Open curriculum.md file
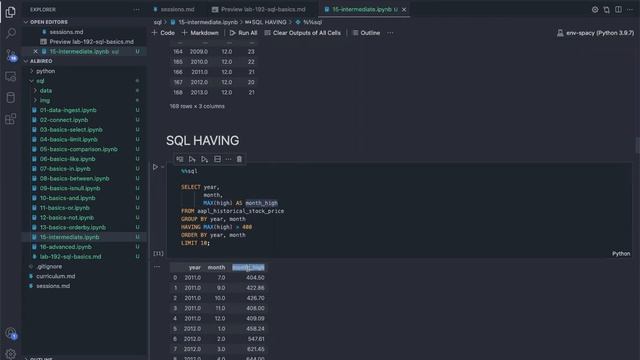 56,276
